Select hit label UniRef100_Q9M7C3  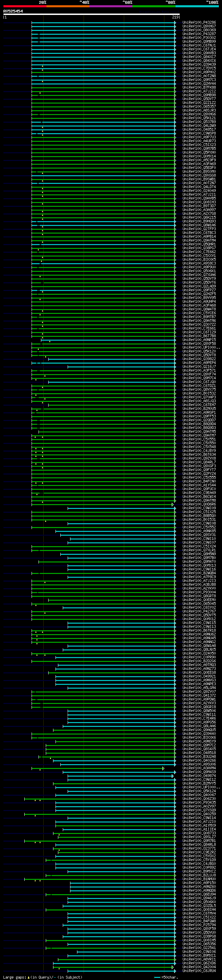click(199, 80)
